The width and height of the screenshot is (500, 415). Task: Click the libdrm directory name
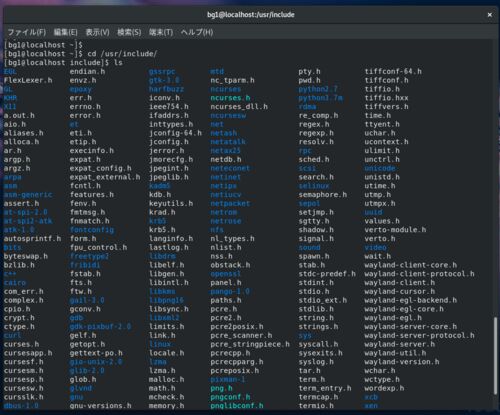click(x=162, y=256)
